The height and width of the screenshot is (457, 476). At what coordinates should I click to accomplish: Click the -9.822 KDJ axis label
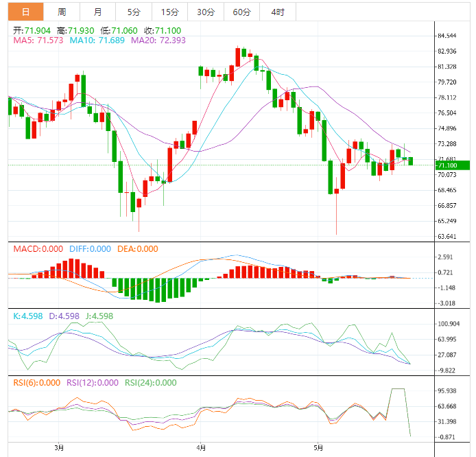tap(446, 371)
